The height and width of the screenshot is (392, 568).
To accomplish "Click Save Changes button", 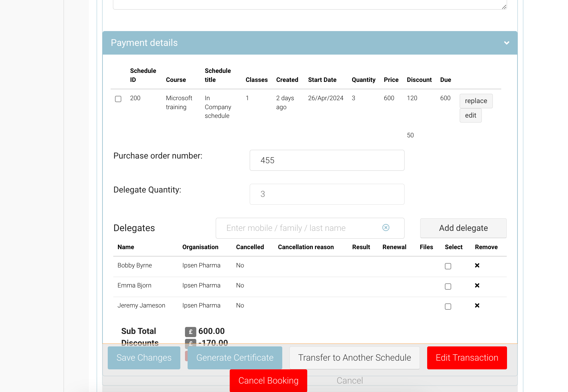I will [144, 358].
